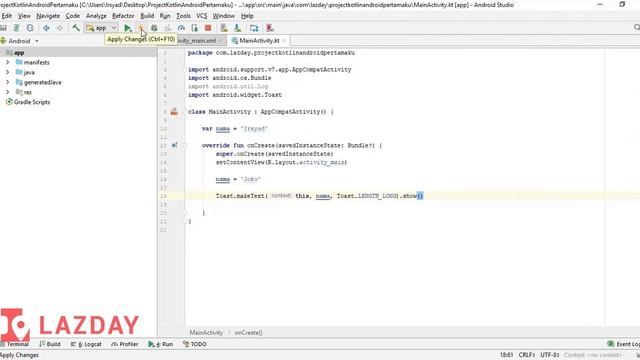The width and height of the screenshot is (640, 360).
Task: Click Attach Debugger to Android Process icon
Action: point(195,28)
